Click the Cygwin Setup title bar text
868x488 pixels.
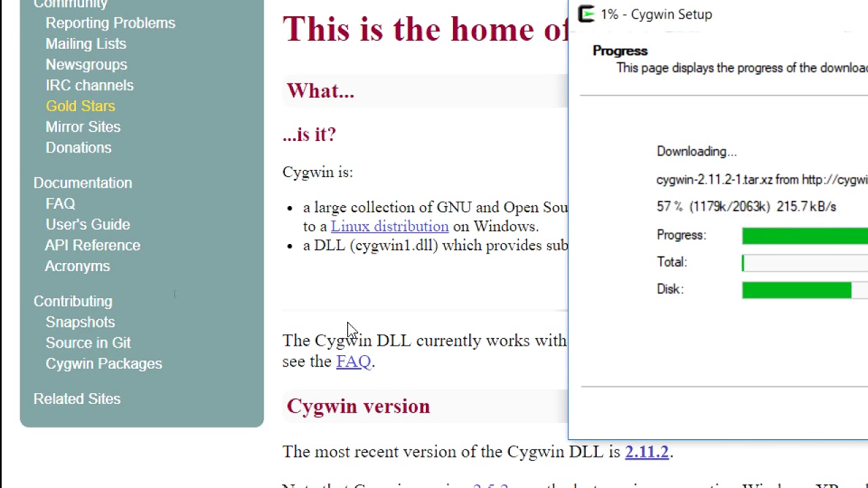pos(656,14)
